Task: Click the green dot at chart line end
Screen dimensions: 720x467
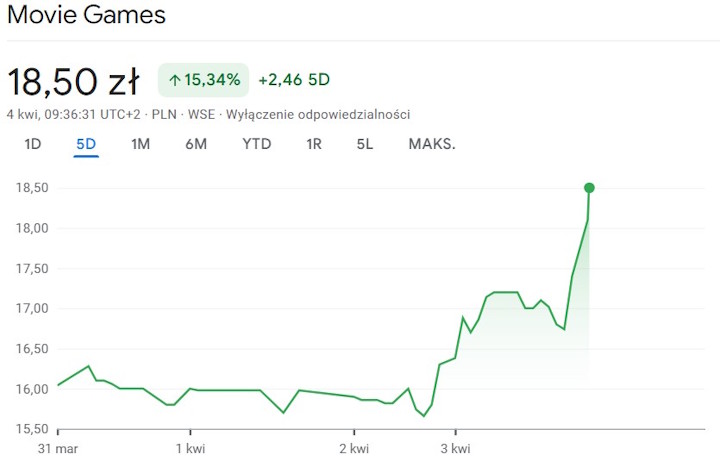Action: (589, 188)
